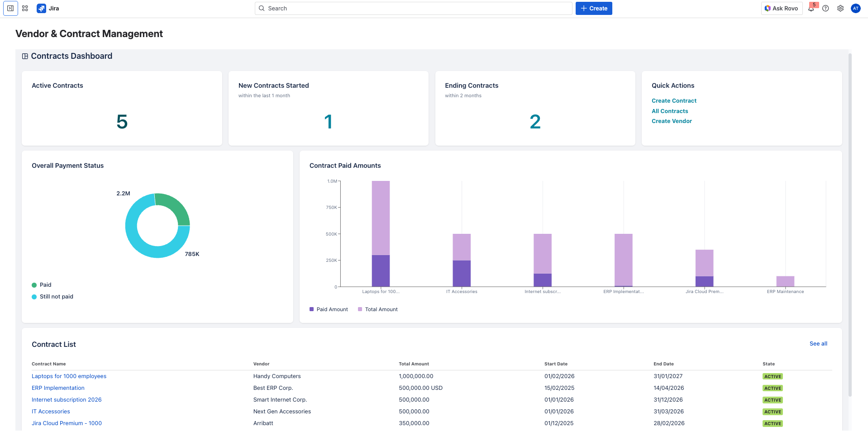Viewport: 868px width, 431px height.
Task: Open the All Contracts quick action
Action: point(670,111)
